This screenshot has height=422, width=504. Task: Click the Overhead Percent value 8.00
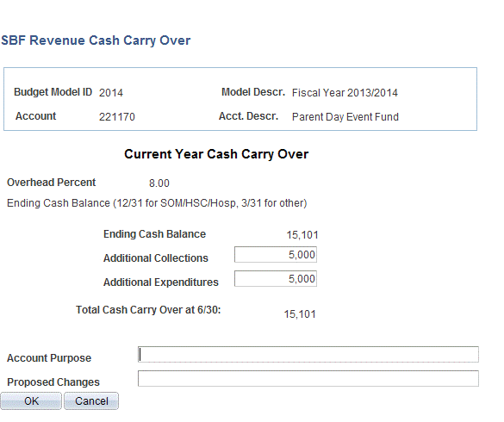[x=159, y=183]
